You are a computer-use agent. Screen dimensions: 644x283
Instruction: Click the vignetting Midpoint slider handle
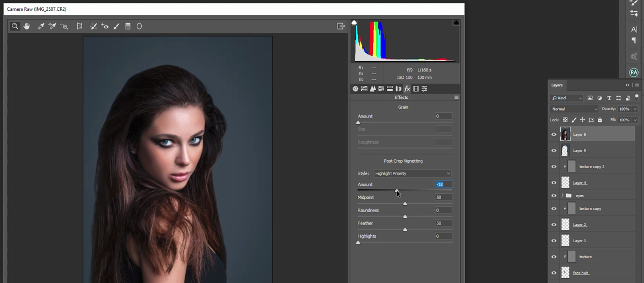(405, 204)
